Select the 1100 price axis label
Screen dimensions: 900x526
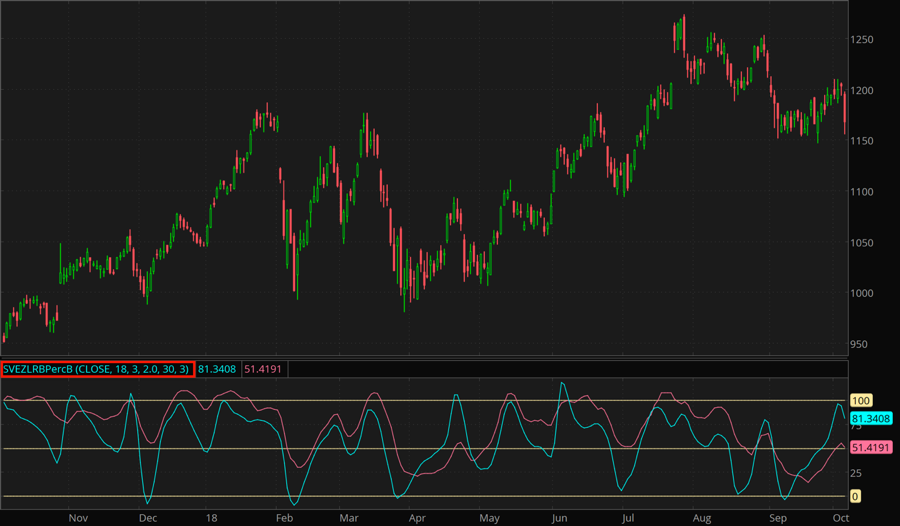[864, 192]
